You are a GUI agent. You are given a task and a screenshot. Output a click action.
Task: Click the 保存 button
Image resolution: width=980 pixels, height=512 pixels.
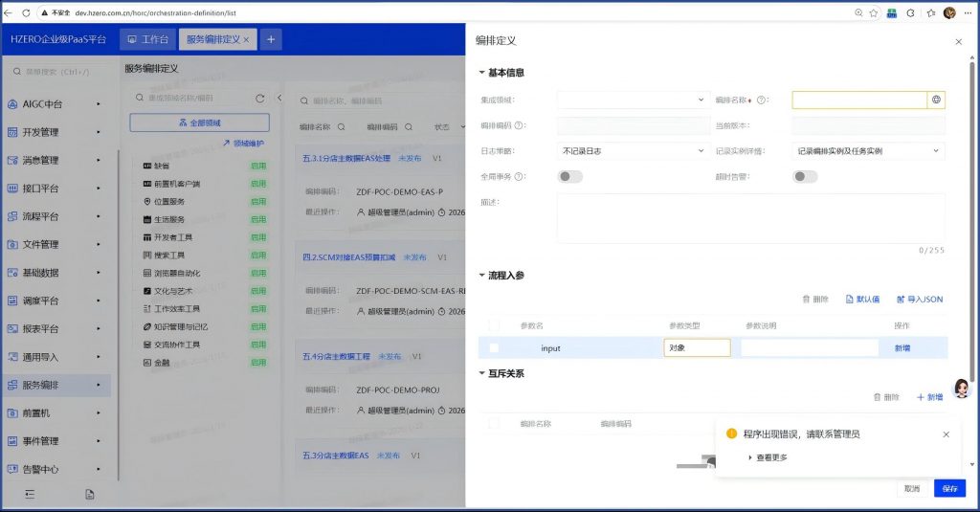click(x=949, y=489)
